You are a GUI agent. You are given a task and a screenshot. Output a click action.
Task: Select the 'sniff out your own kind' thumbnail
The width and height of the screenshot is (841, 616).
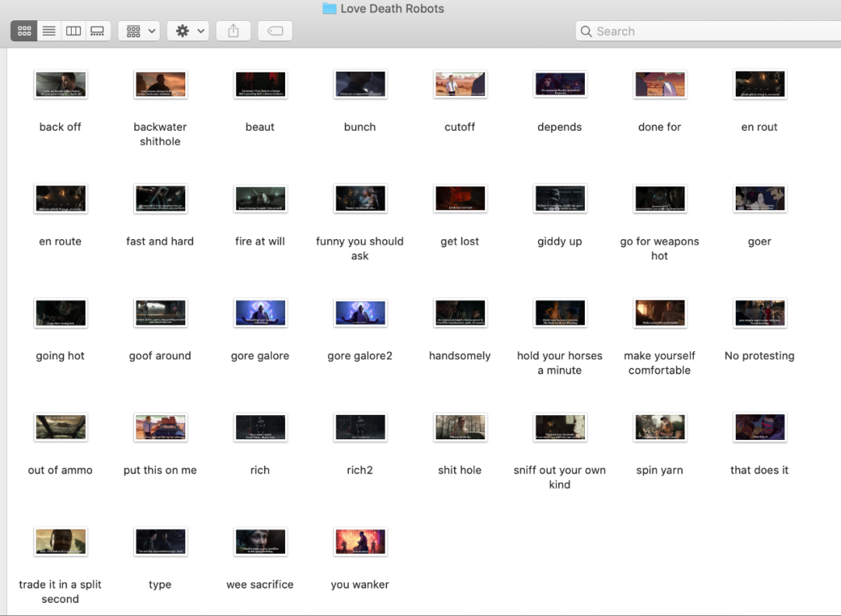tap(560, 428)
